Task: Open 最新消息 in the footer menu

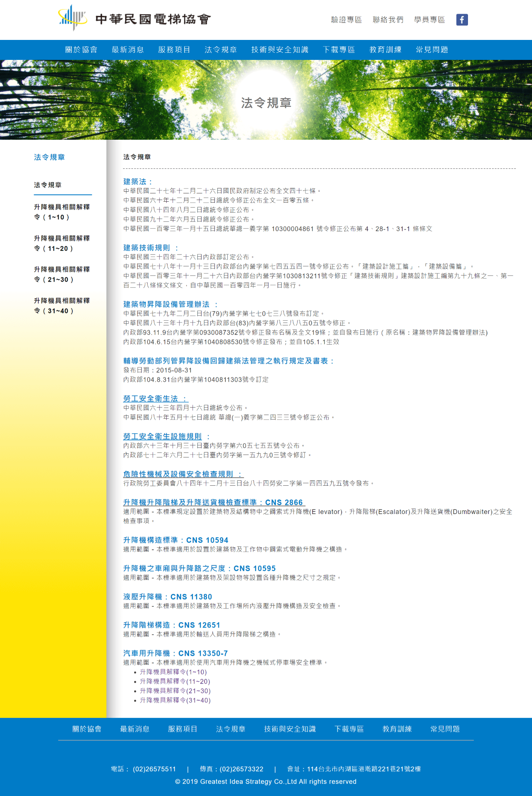Action: (135, 729)
